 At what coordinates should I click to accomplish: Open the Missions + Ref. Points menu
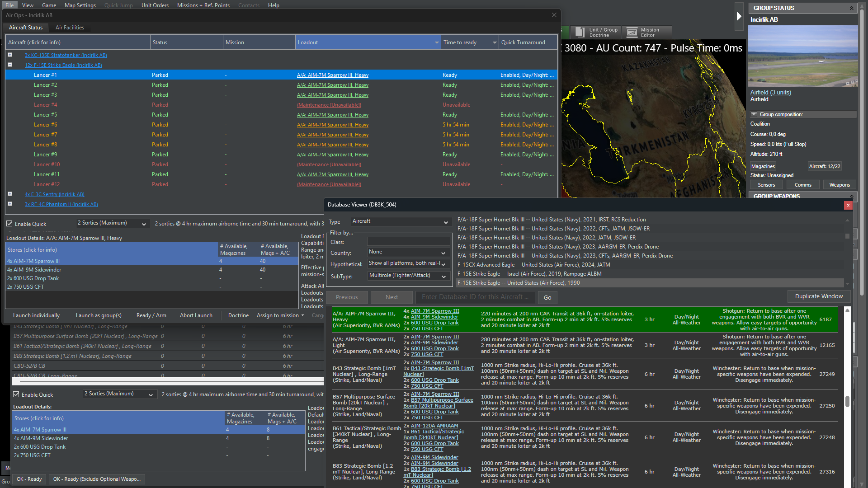click(203, 5)
